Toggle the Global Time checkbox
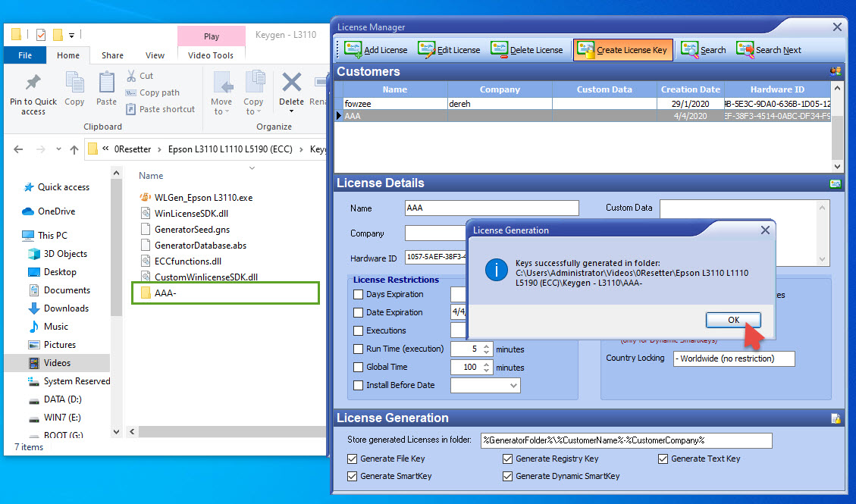This screenshot has width=856, height=504. click(358, 367)
